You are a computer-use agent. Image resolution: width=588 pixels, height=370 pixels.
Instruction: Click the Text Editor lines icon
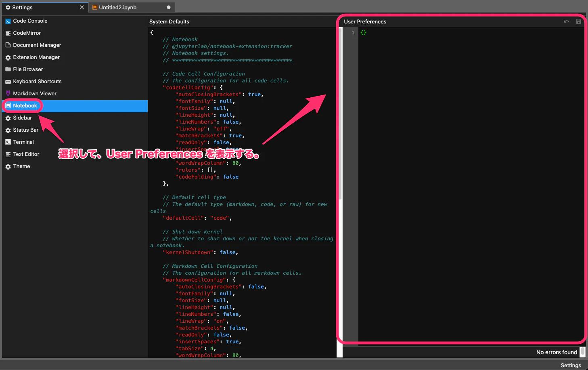click(8, 154)
